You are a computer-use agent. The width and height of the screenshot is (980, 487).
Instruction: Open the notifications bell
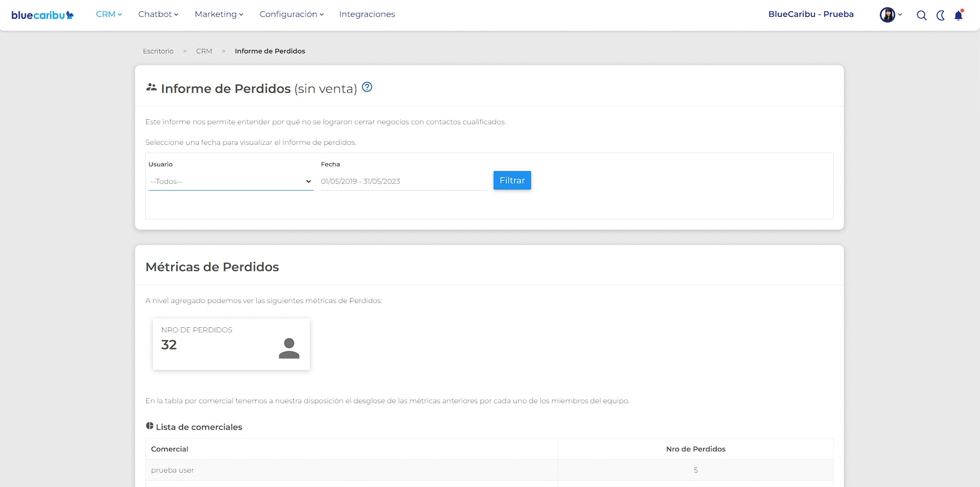click(x=958, y=15)
